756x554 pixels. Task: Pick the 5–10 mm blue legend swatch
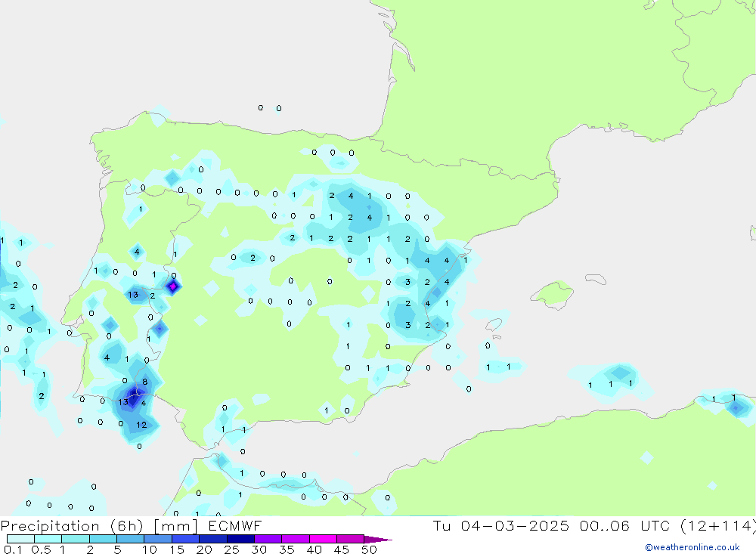(131, 539)
